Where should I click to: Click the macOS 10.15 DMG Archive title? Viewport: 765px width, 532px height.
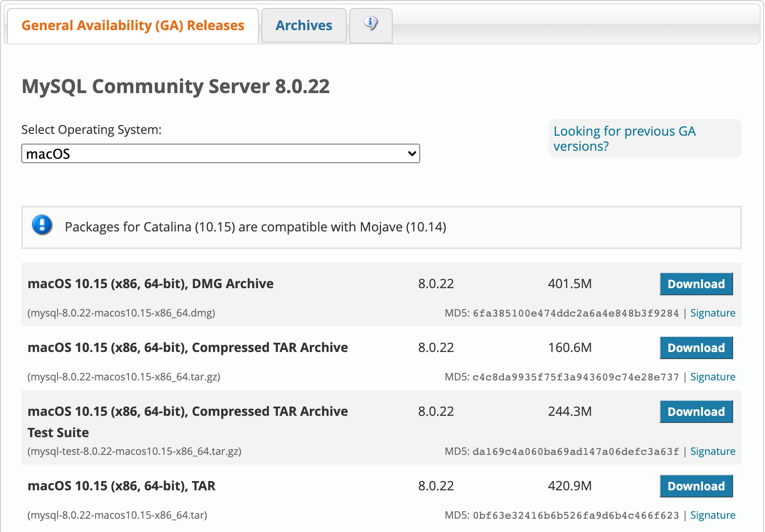[x=150, y=284]
